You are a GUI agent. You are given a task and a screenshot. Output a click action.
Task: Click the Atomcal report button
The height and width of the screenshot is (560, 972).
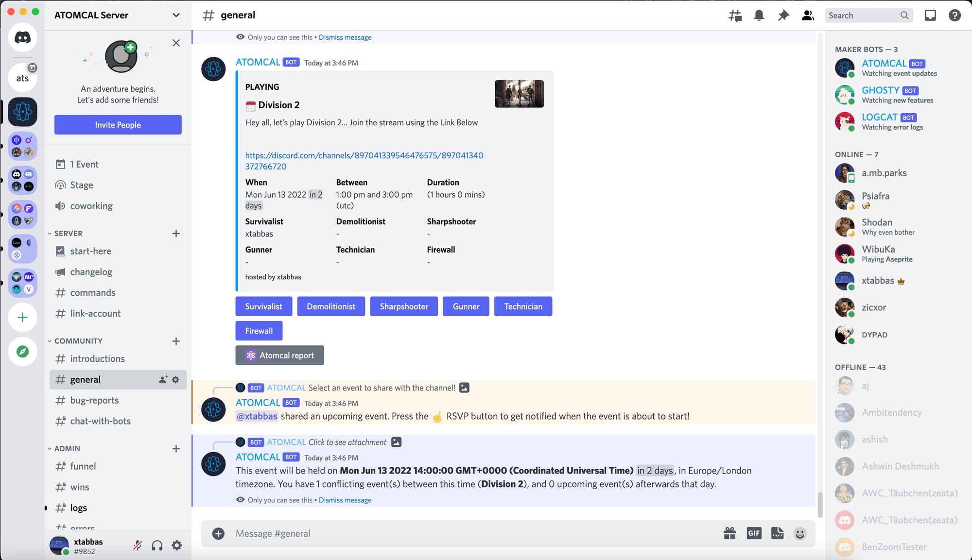[x=280, y=355]
